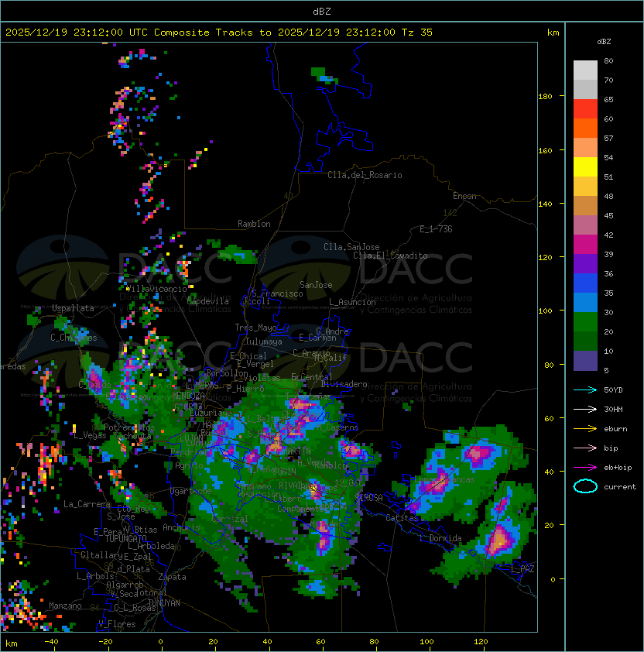The height and width of the screenshot is (652, 644).
Task: Click the '160' tick label on vertical axis
Action: 545,150
